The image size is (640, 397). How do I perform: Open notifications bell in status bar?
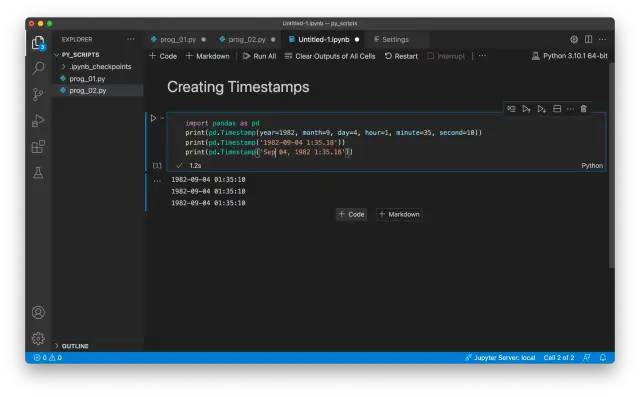point(603,357)
